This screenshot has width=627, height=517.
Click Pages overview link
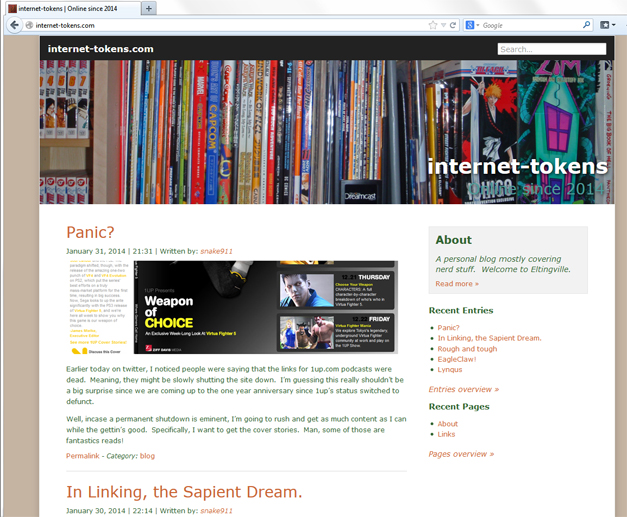point(461,454)
